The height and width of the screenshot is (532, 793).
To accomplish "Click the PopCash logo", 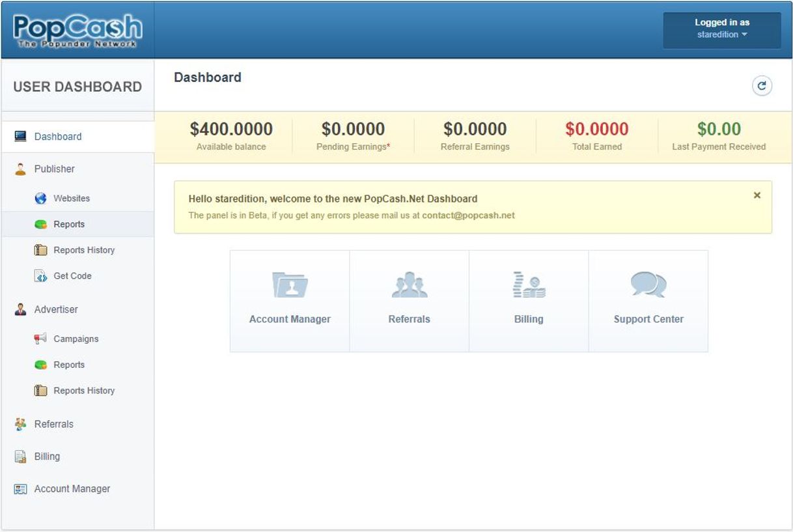I will tap(77, 31).
